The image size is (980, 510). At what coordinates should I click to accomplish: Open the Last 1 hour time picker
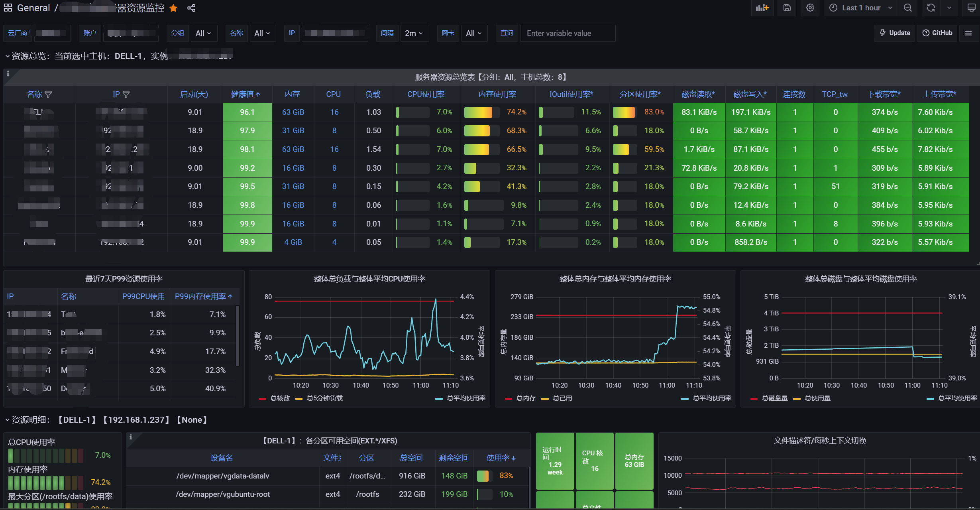click(x=861, y=8)
